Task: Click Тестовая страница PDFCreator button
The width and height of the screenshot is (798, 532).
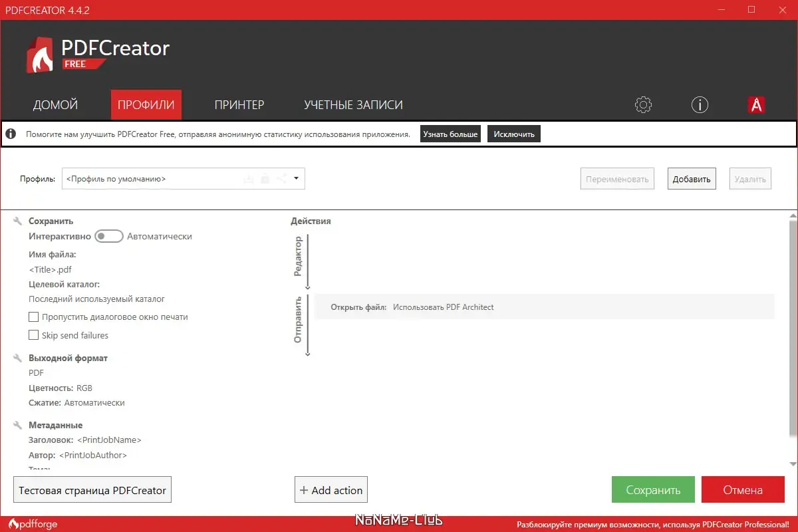Action: click(92, 490)
